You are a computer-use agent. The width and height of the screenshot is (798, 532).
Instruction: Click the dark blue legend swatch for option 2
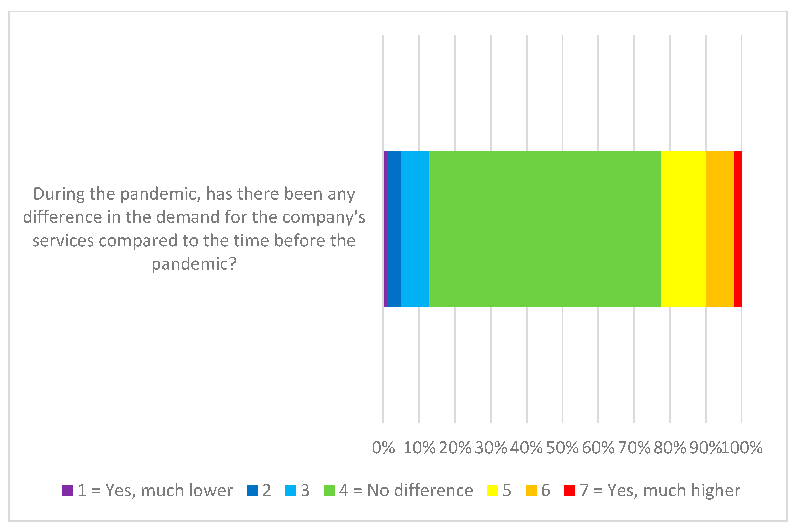pyautogui.click(x=252, y=491)
